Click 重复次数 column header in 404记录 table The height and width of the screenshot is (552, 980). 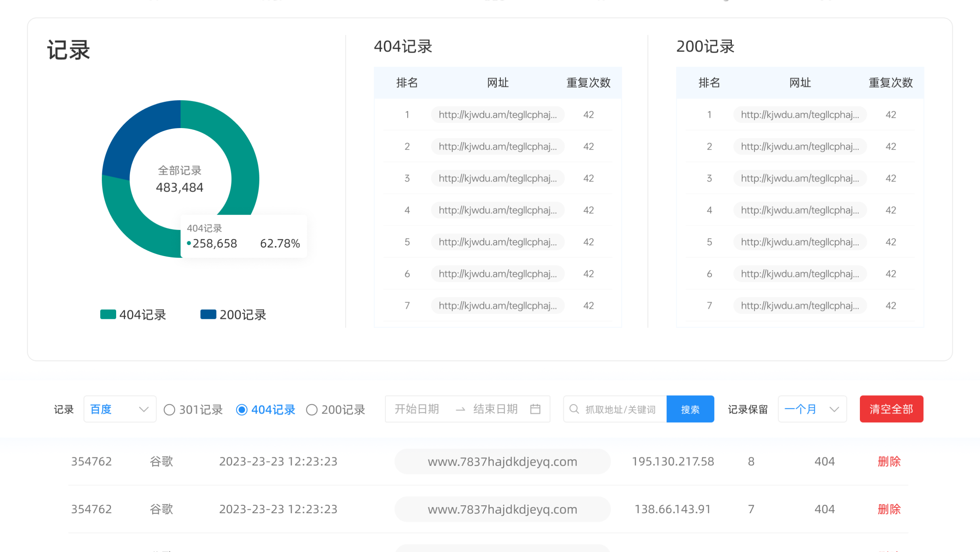[x=588, y=82]
